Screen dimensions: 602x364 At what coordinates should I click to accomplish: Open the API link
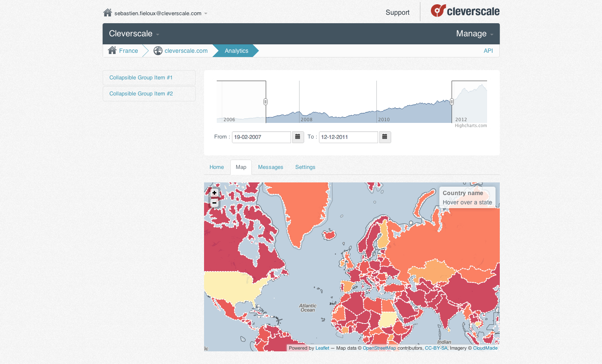click(x=488, y=51)
